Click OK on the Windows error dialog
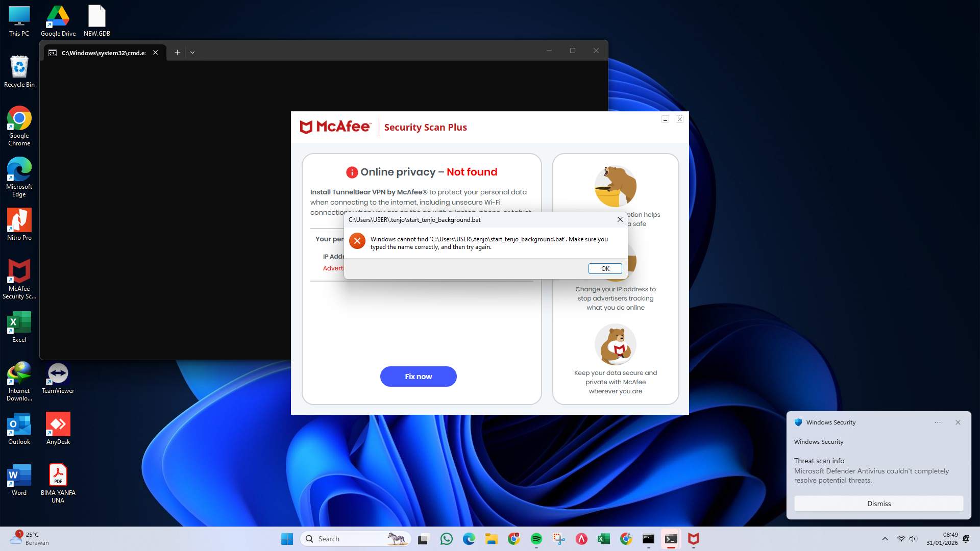The width and height of the screenshot is (980, 551). pos(605,268)
